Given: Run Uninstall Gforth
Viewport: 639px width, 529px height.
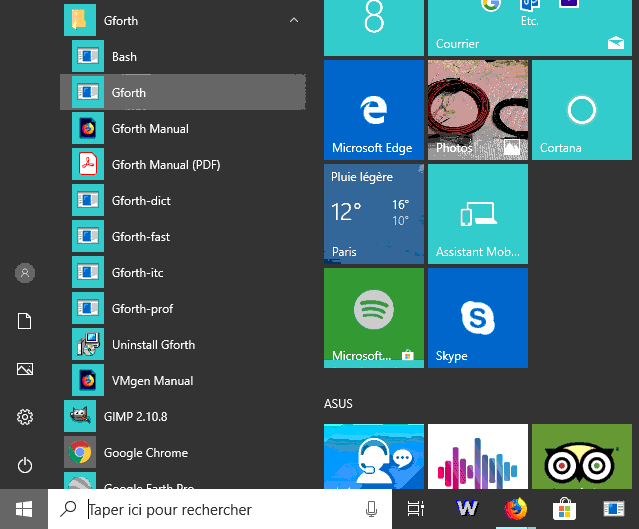Looking at the screenshot, I should pos(183,344).
